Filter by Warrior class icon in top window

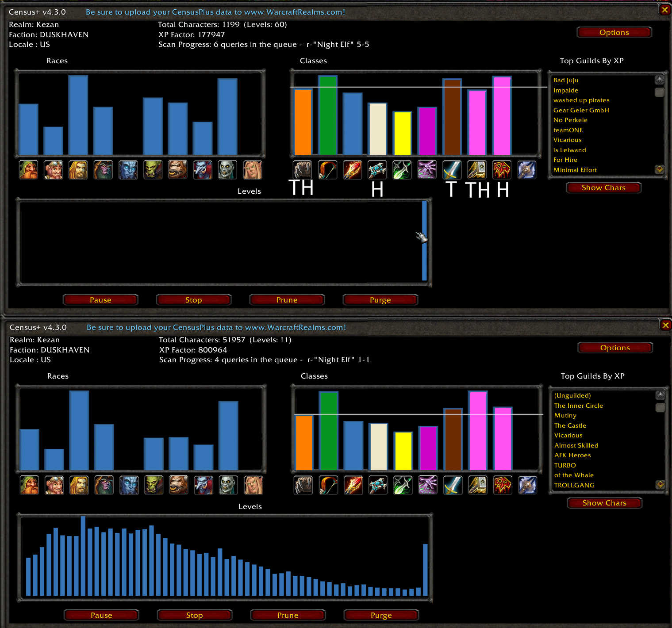(x=452, y=170)
